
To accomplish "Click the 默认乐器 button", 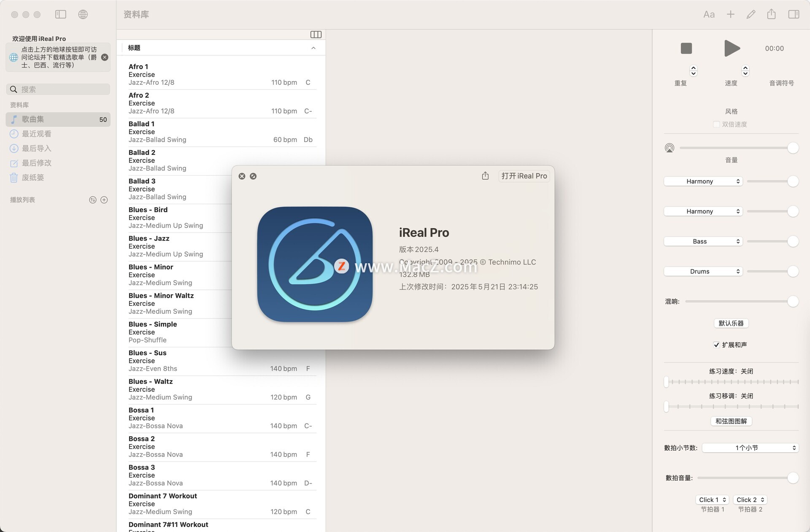I will [x=731, y=323].
